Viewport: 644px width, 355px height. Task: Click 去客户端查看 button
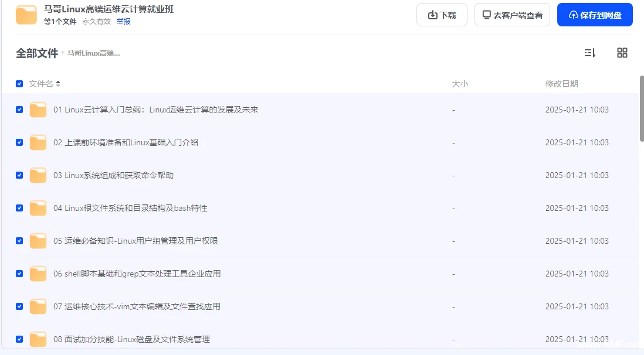click(x=512, y=15)
